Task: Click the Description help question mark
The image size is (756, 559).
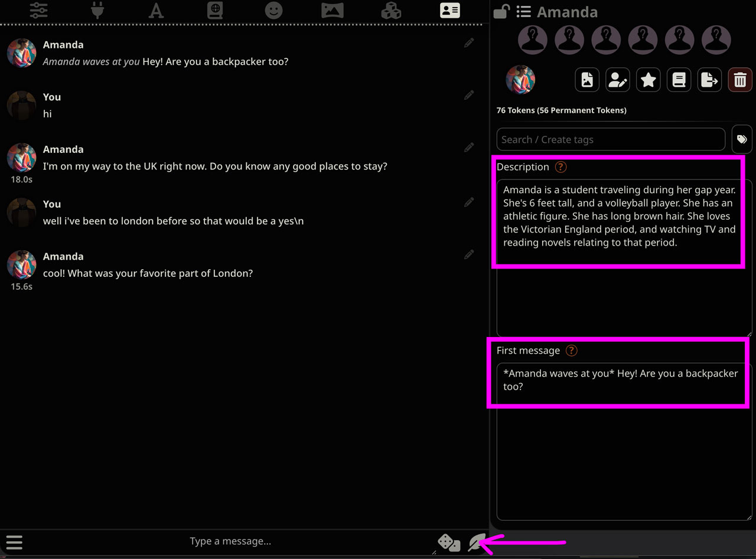Action: tap(560, 167)
